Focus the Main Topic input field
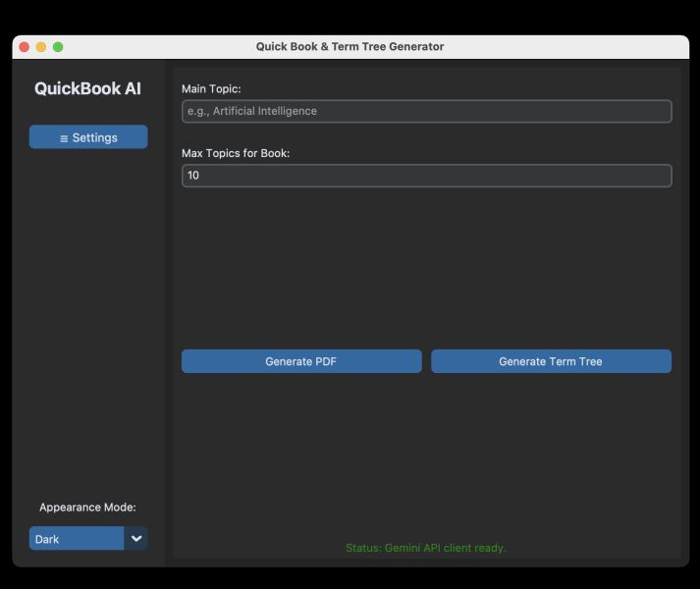The width and height of the screenshot is (700, 589). tap(426, 111)
